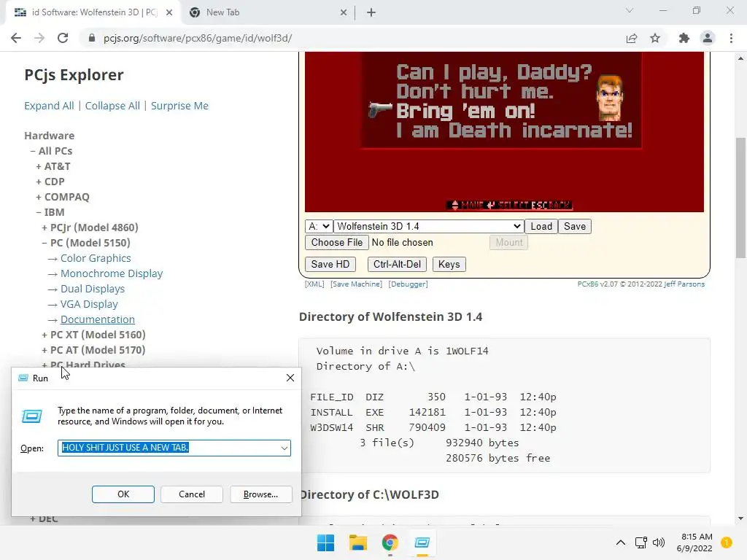Click the Load disk button
Screen dimensions: 747x560
point(541,226)
